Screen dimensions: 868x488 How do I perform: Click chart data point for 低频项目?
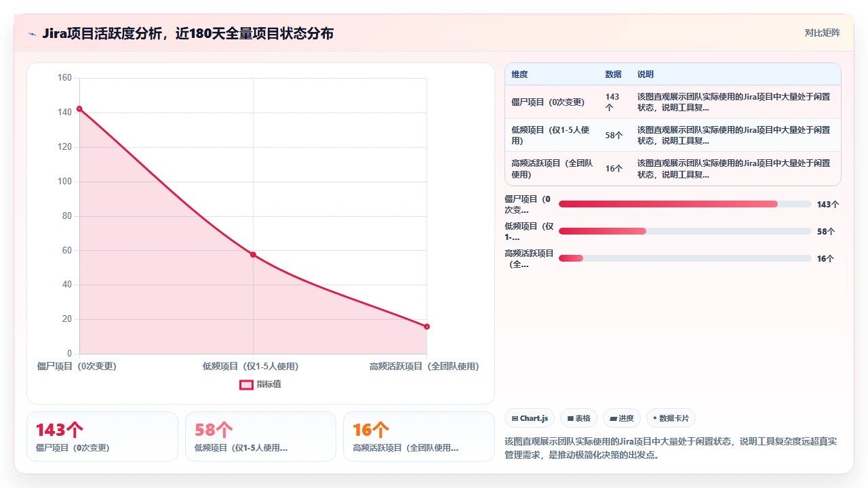tap(253, 255)
